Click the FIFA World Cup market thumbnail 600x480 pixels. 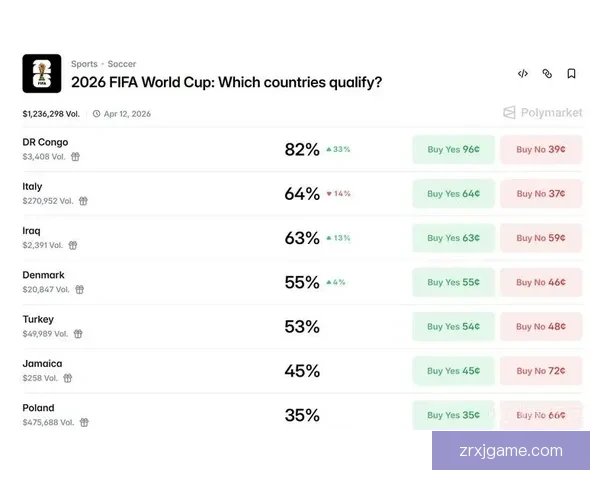point(42,73)
